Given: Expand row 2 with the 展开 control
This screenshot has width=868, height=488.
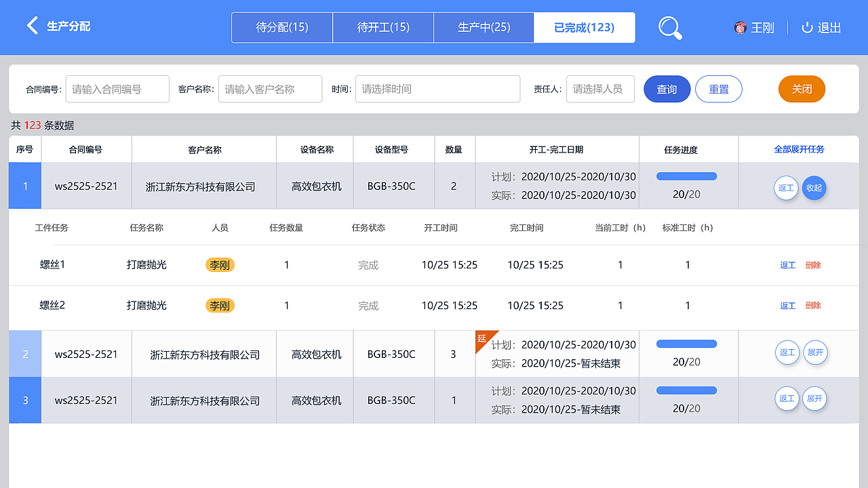Looking at the screenshot, I should tap(814, 352).
